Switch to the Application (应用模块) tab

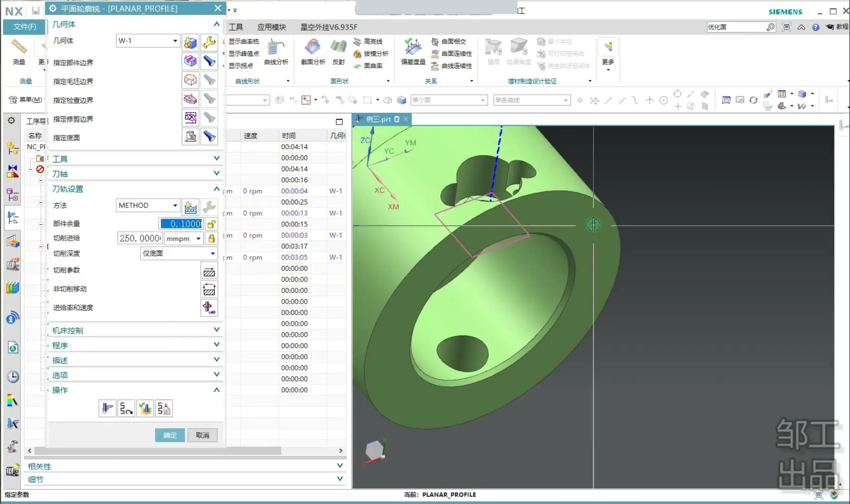[271, 27]
